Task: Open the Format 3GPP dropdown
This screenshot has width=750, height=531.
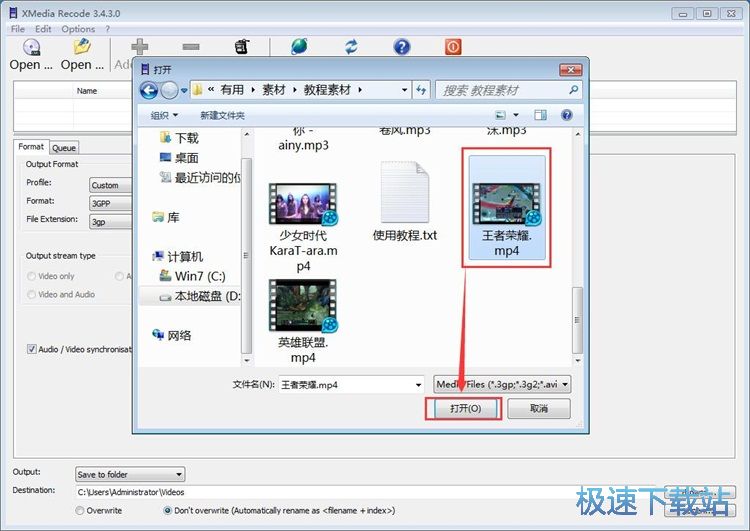Action: [x=111, y=203]
